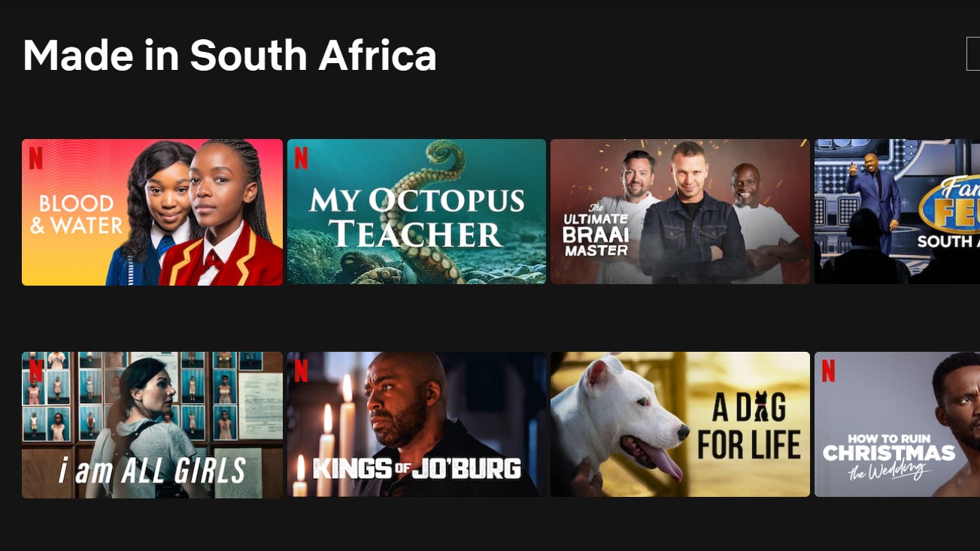Open How to Ruin Christmas: The Wedding
The image size is (980, 551).
(x=897, y=425)
